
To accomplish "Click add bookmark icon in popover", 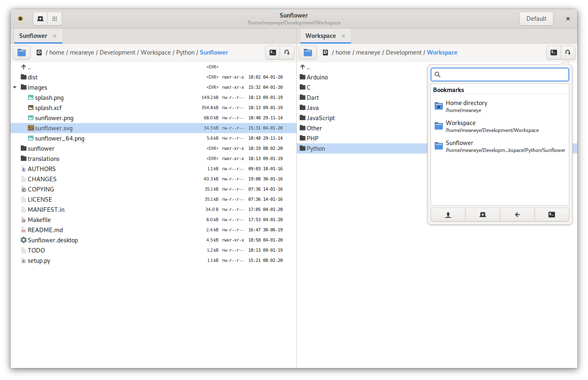I will click(483, 215).
